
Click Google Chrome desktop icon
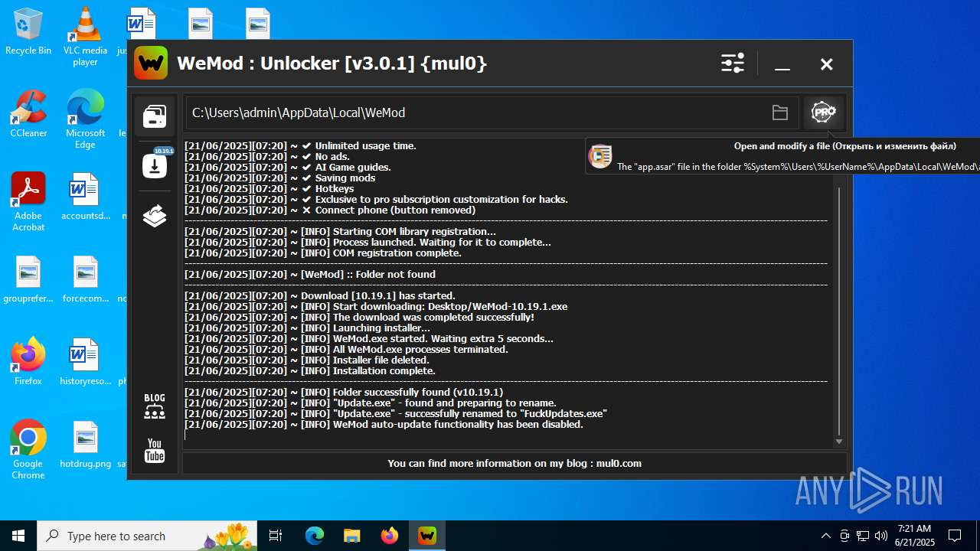(x=28, y=450)
